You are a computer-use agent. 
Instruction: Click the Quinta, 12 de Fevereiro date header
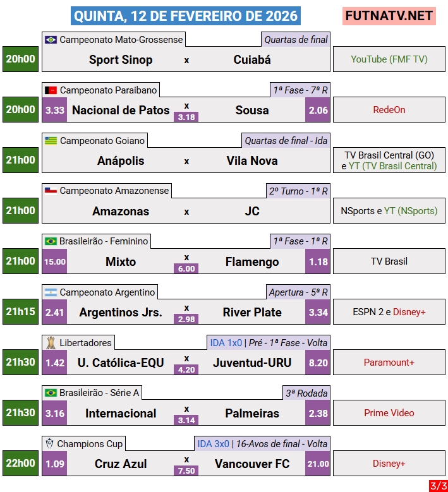[187, 16]
